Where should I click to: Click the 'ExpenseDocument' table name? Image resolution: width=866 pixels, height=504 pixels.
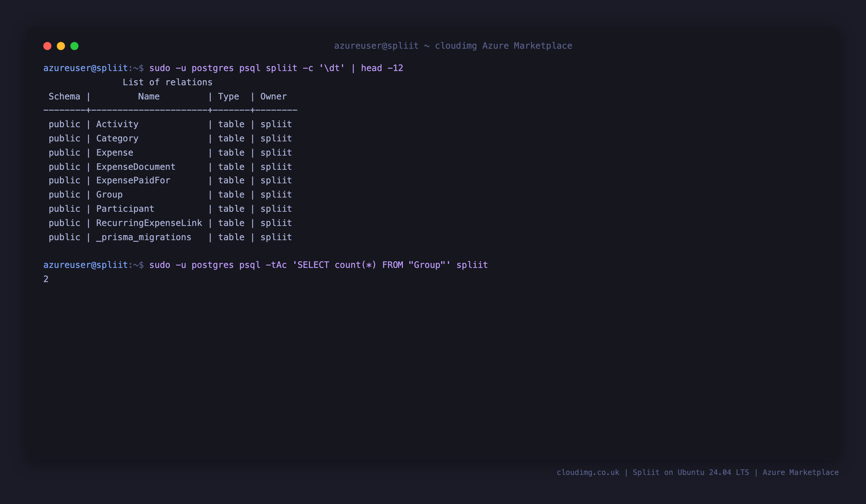pos(136,167)
